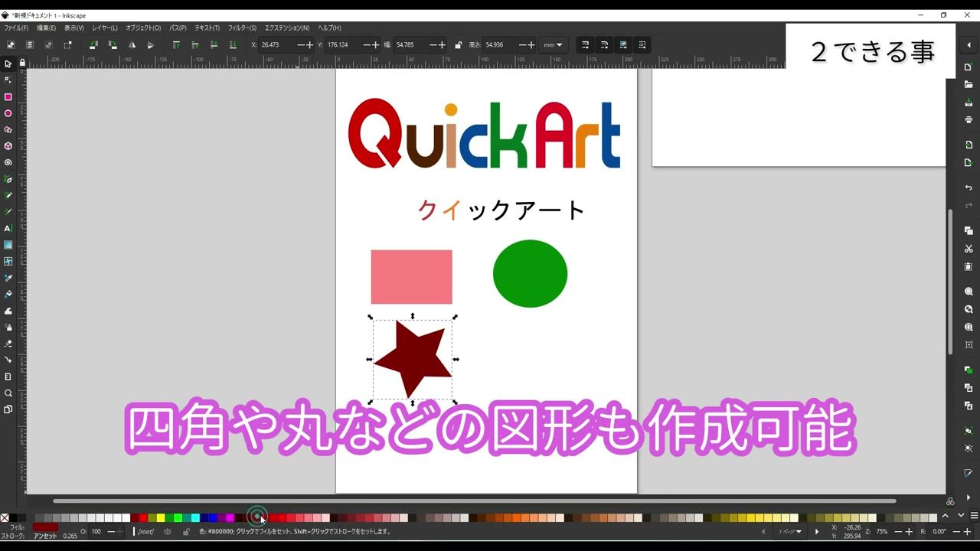Click the New document icon
This screenshot has height=551, width=980.
(x=969, y=67)
